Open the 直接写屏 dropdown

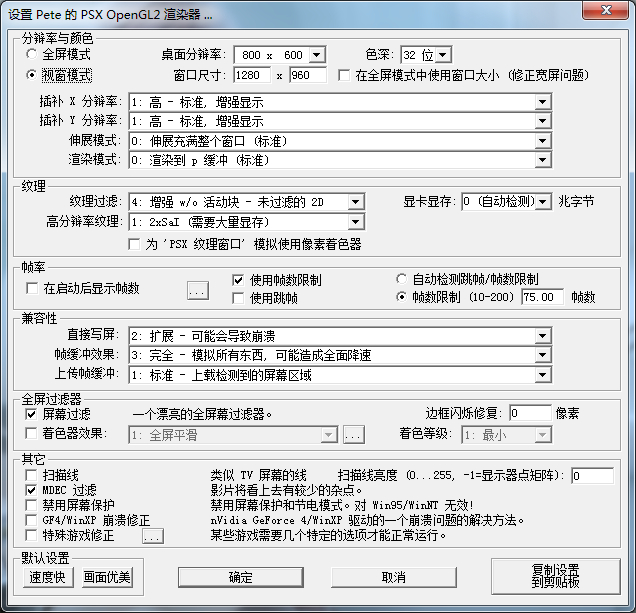[340, 336]
